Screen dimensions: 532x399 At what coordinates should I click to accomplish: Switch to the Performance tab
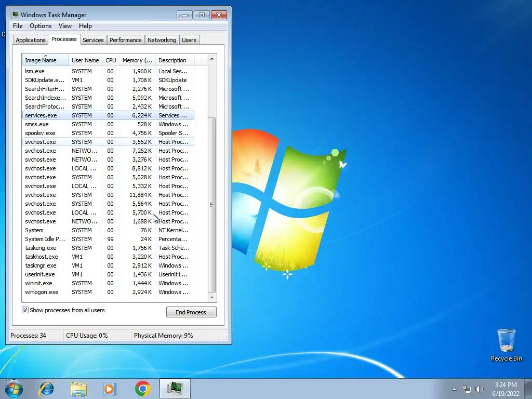click(126, 40)
